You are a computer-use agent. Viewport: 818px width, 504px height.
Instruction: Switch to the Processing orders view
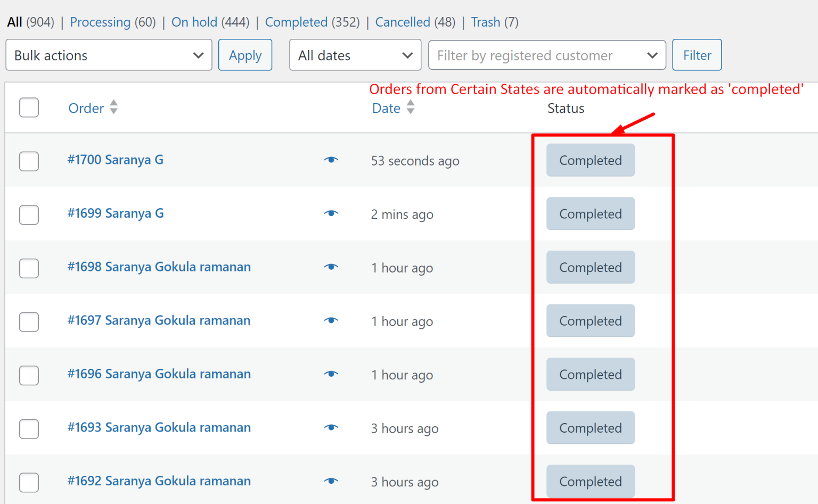[100, 22]
